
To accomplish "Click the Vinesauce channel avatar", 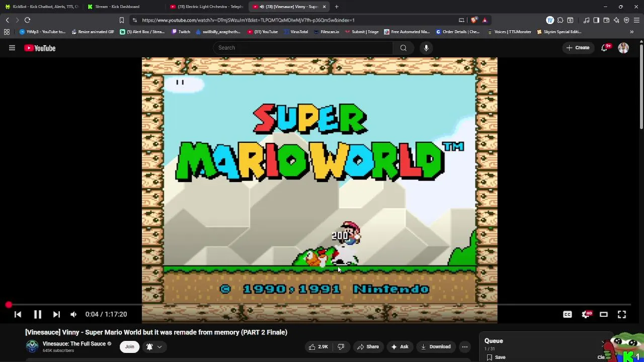I will (x=32, y=346).
